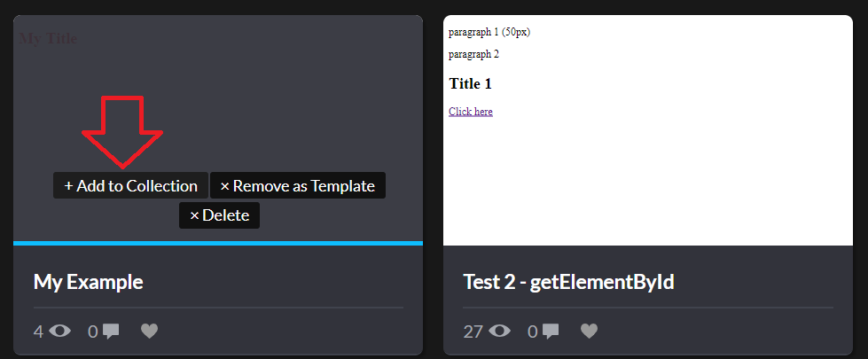Follow the Click here link in preview
Screen dimensions: 868x359
coord(471,112)
